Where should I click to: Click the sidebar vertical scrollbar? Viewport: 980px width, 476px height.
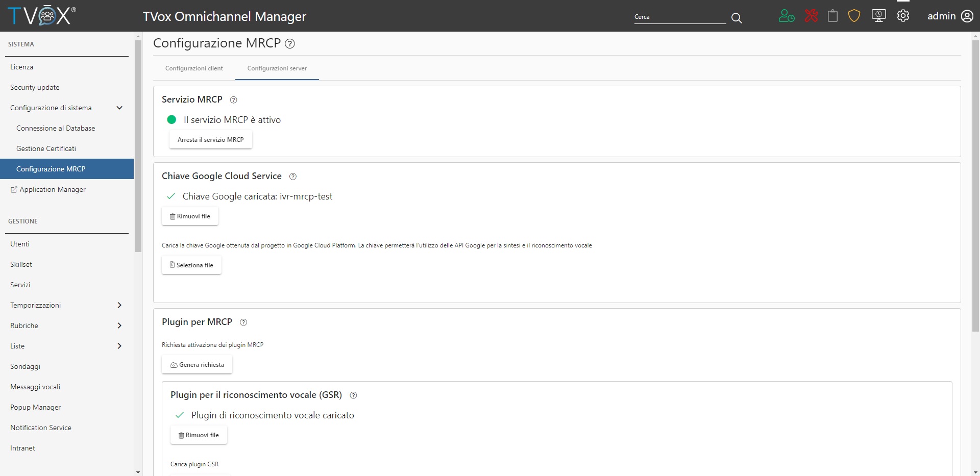138,146
